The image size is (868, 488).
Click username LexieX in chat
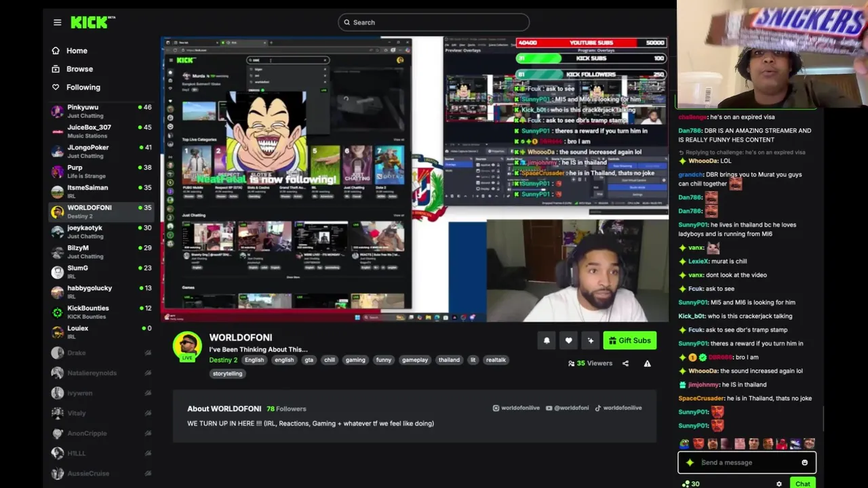coord(698,262)
